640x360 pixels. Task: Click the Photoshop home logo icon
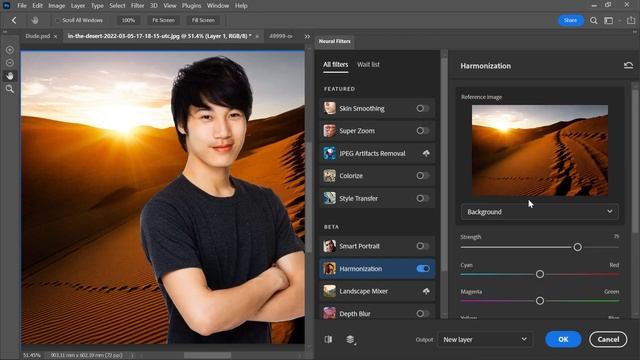[7, 5]
